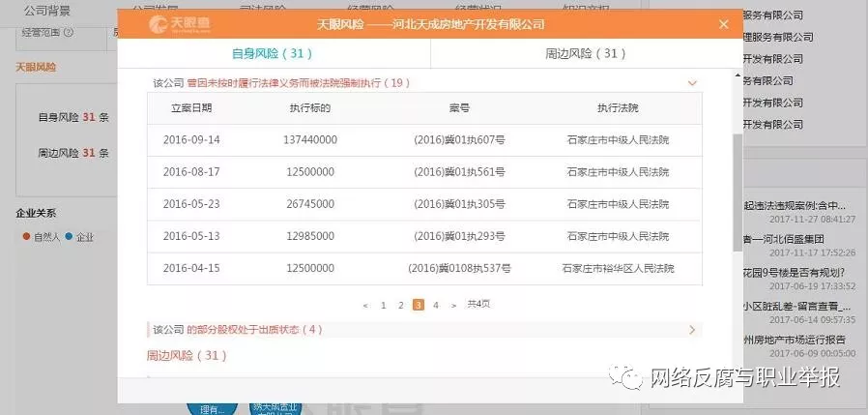Viewport: 868px width, 415px height.
Task: Click 经营范围 help question icon
Action: 69,32
